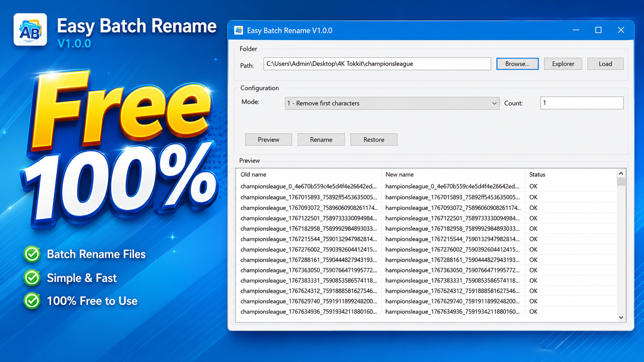This screenshot has width=644, height=362.
Task: Select old name championsleague_1767629740_7591911899248200...
Action: point(309,301)
